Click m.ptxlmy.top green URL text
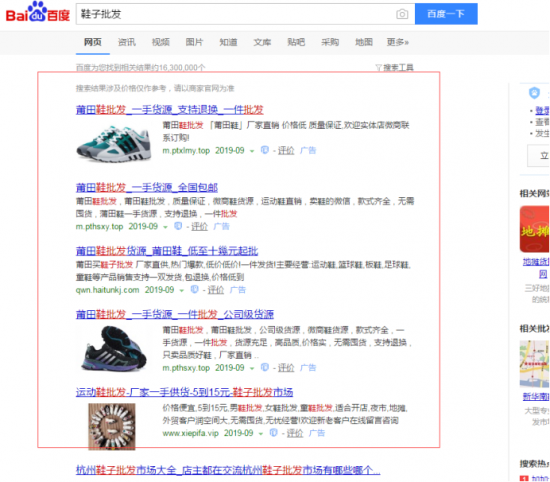Image resolution: width=550 pixels, height=482 pixels. coord(186,151)
